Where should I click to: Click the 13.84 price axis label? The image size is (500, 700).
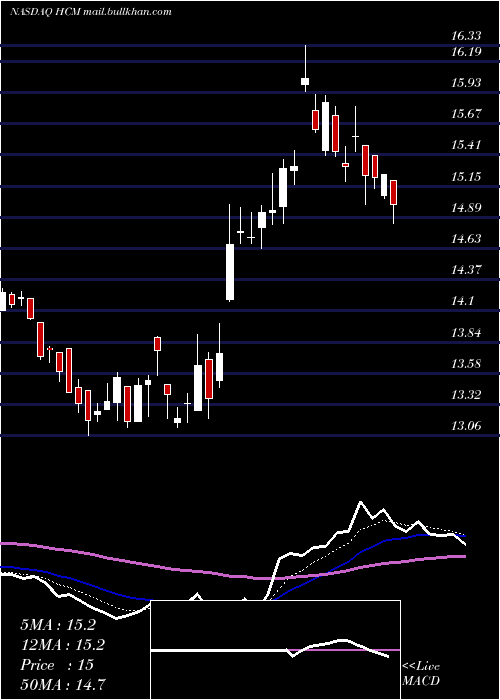pyautogui.click(x=466, y=333)
